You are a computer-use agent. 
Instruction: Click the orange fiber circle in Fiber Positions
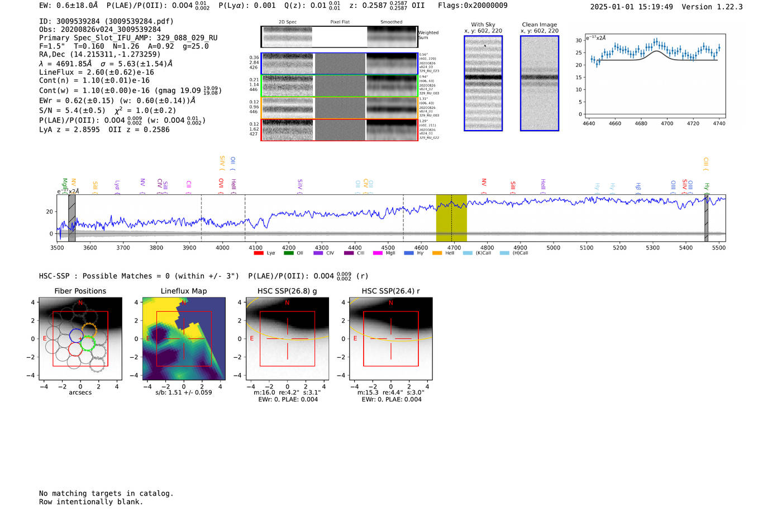(x=89, y=330)
